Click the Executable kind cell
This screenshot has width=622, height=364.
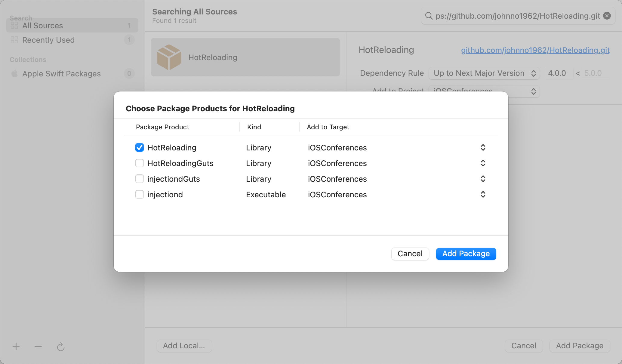coord(266,195)
